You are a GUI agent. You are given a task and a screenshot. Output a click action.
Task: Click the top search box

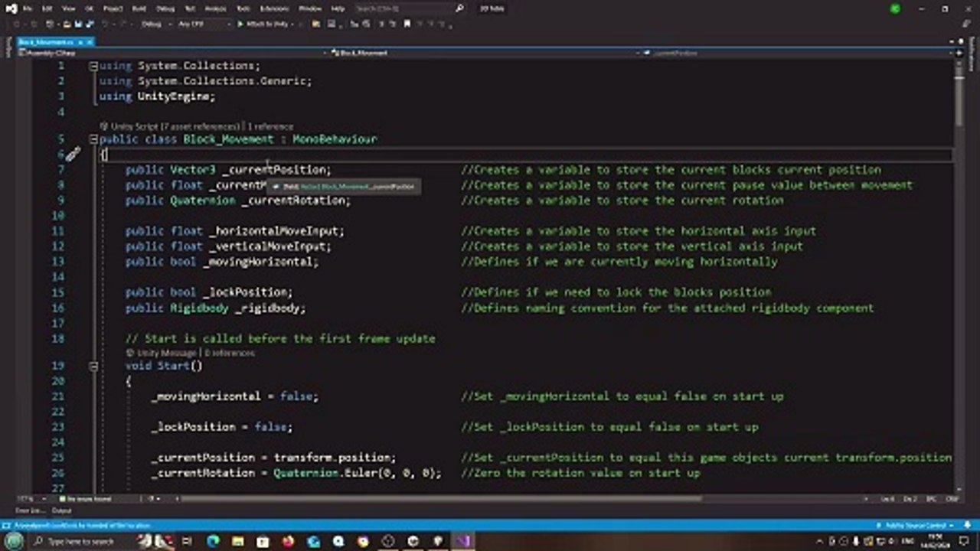(410, 8)
